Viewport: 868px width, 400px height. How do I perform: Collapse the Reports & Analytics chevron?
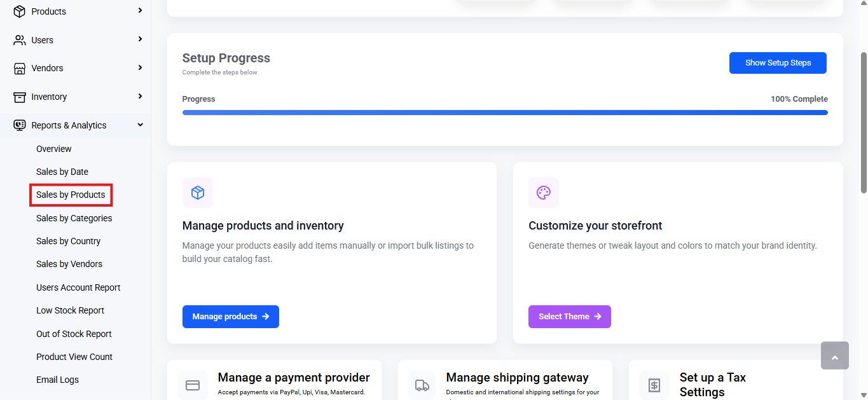140,125
